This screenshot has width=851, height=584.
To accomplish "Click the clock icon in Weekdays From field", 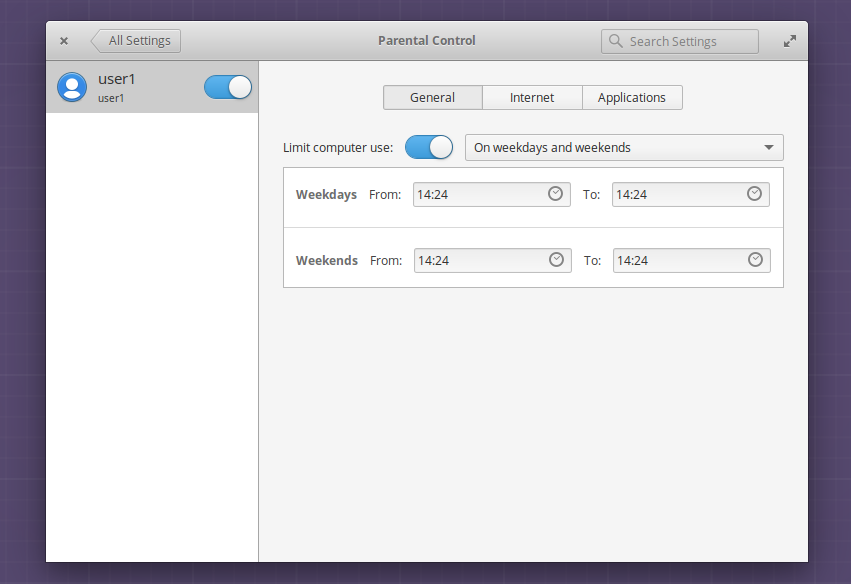I will click(555, 194).
